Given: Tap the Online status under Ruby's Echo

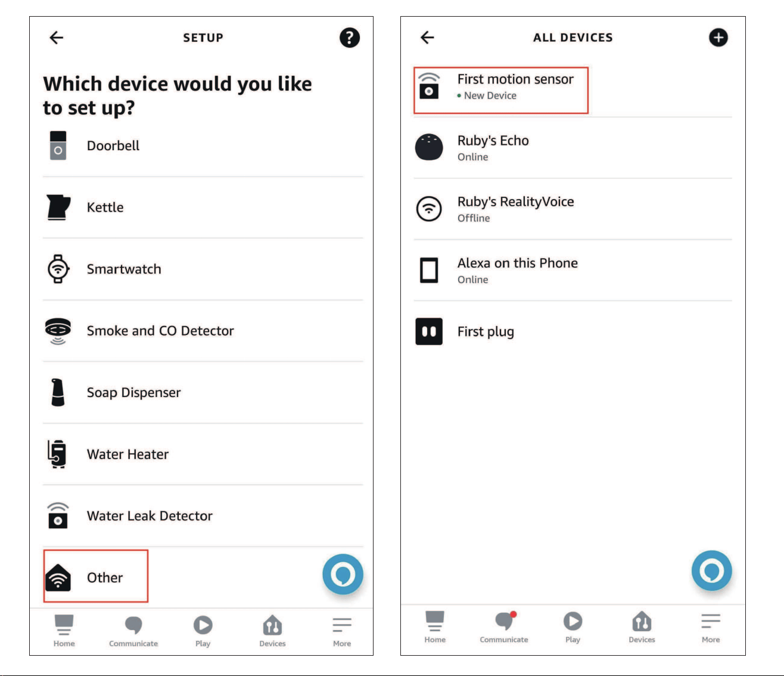Looking at the screenshot, I should 473,157.
